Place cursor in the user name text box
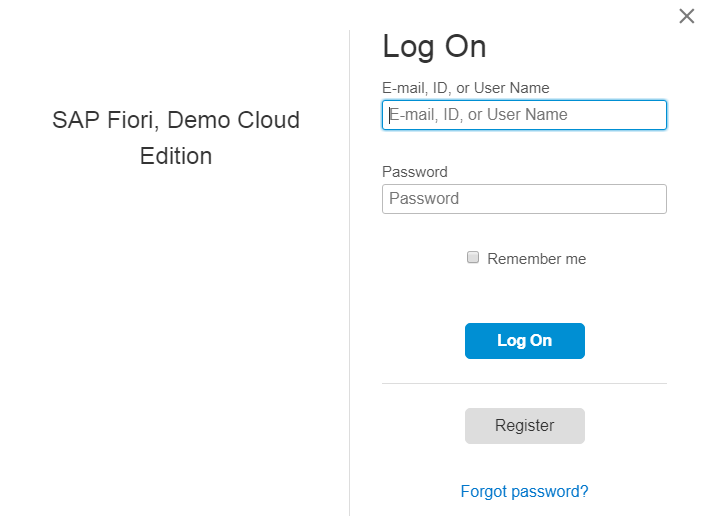The image size is (702, 519). tap(524, 115)
